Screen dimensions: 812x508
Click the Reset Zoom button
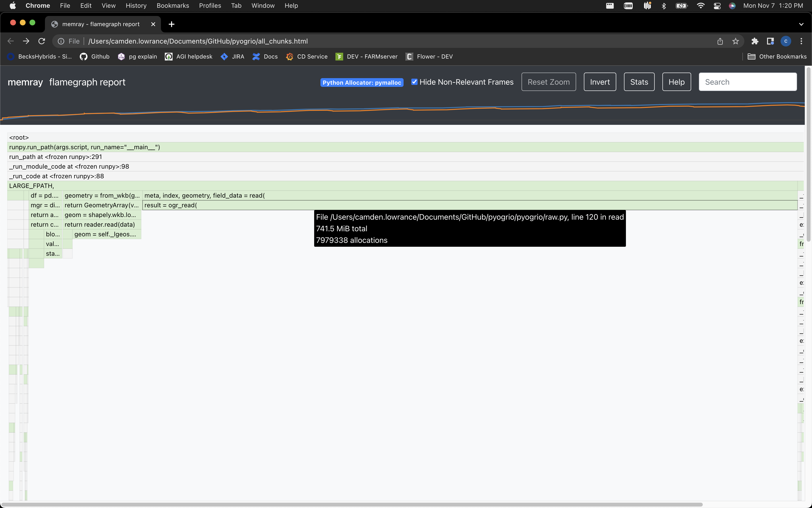(549, 82)
